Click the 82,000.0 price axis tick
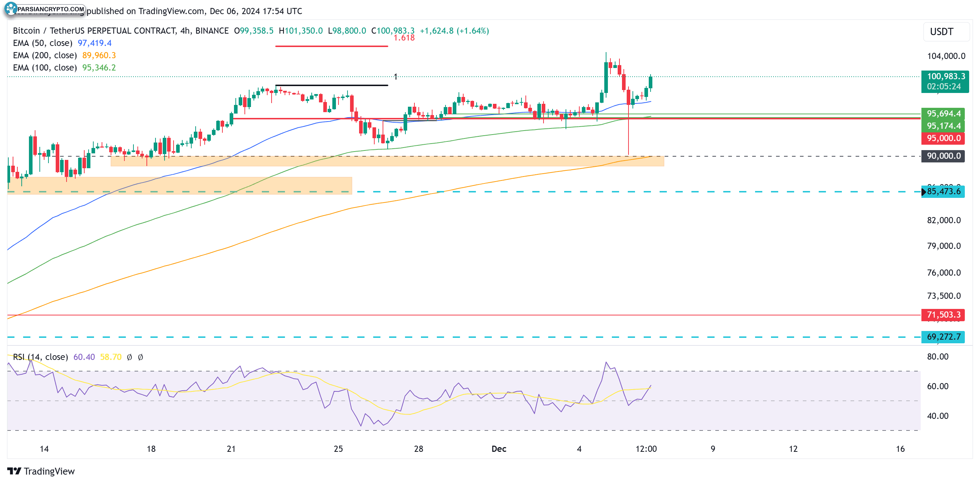 click(944, 220)
